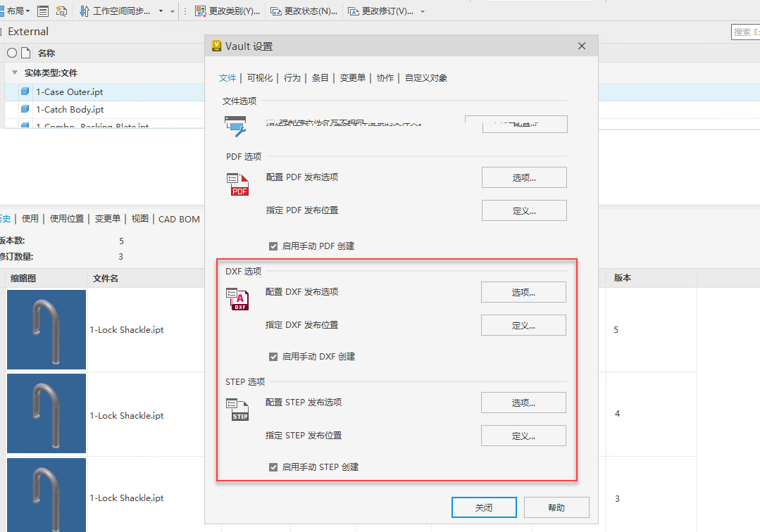Toggle 启用手动 STEP 创建 checkbox
Viewport: 760px width, 532px height.
coord(273,467)
